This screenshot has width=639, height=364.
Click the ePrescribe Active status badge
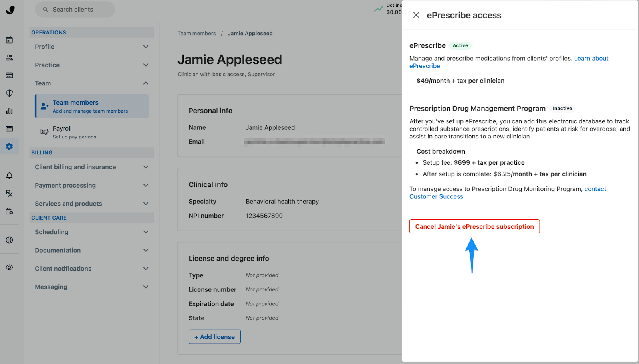460,45
